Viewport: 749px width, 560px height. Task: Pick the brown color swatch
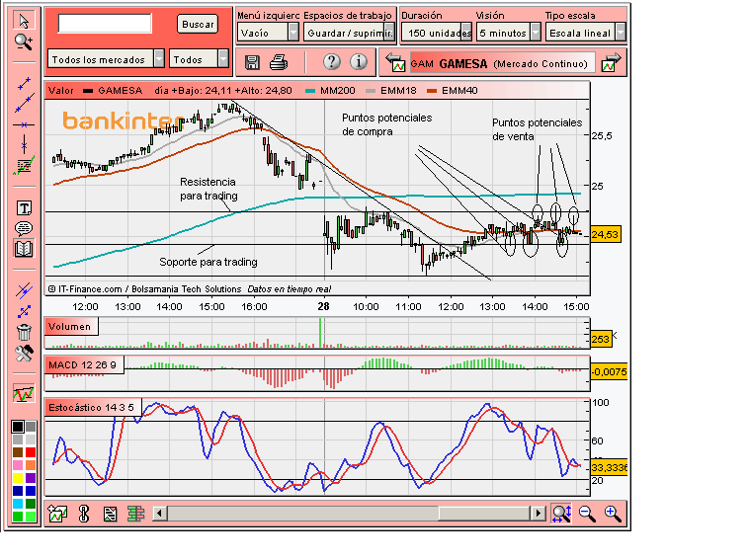(18, 452)
